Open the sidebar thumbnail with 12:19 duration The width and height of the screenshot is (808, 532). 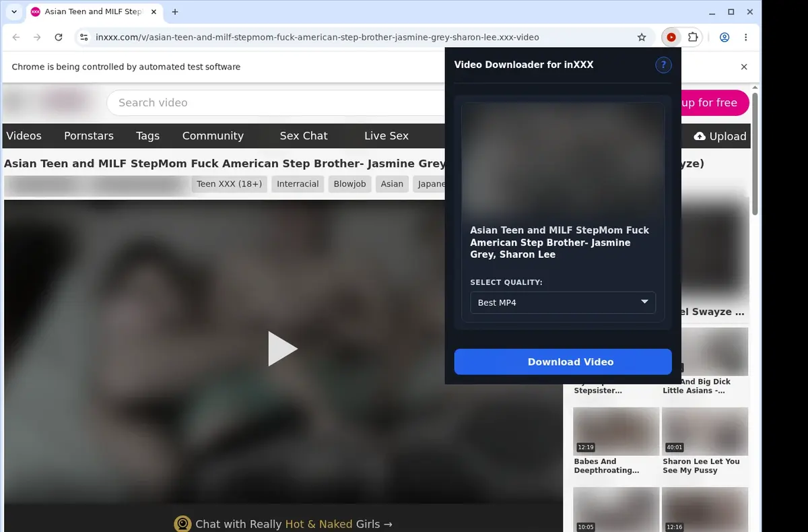(616, 430)
